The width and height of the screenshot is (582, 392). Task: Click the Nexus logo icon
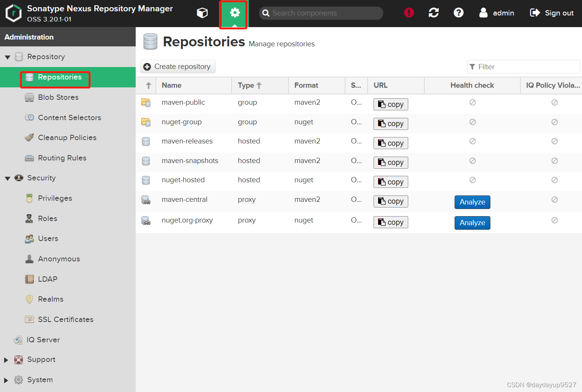(14, 13)
